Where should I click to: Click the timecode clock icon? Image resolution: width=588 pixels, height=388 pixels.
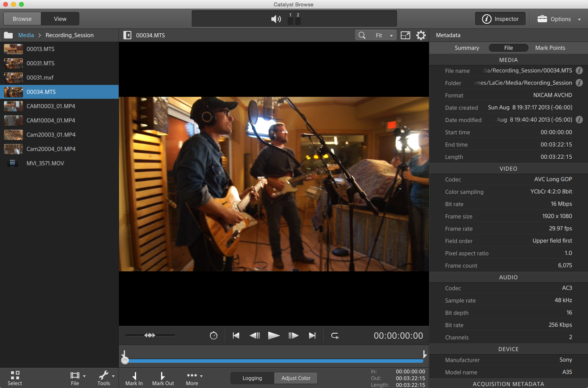click(213, 336)
